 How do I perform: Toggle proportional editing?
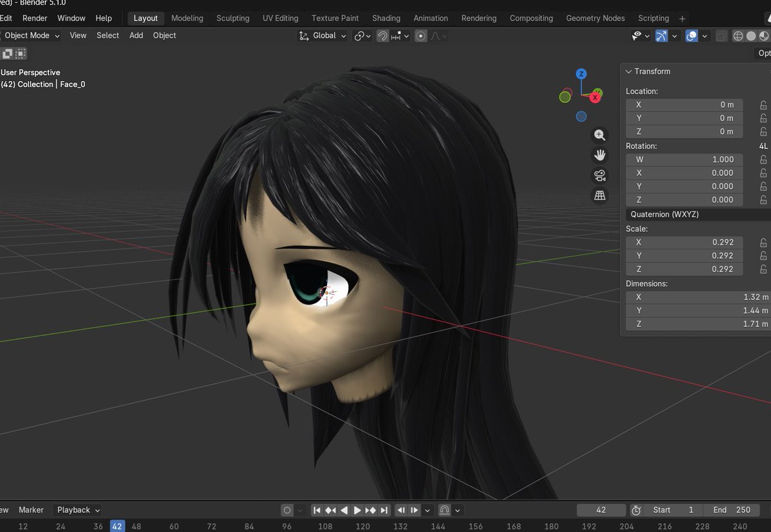(x=421, y=36)
